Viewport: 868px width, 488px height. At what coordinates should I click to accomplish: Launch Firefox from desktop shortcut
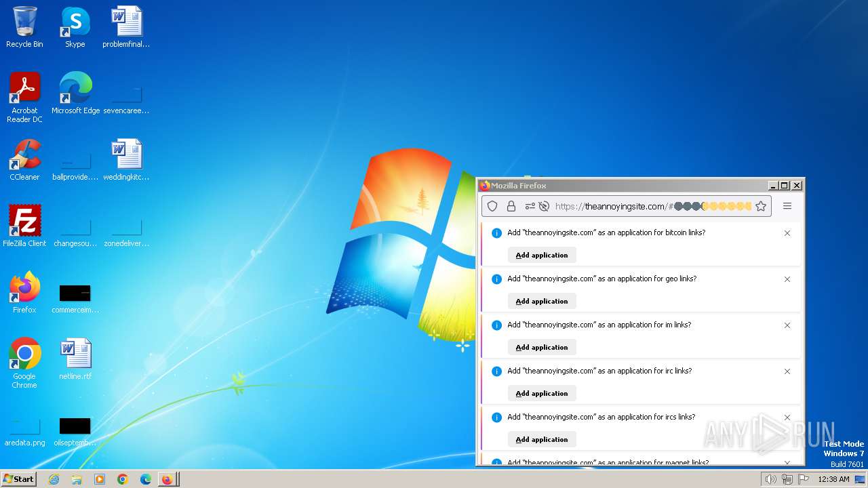(24, 293)
